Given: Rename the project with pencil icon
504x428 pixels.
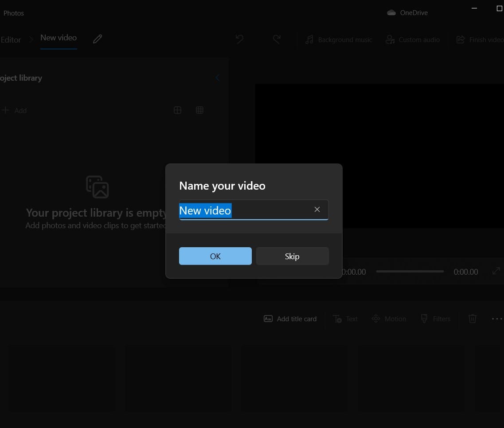Looking at the screenshot, I should tap(98, 39).
